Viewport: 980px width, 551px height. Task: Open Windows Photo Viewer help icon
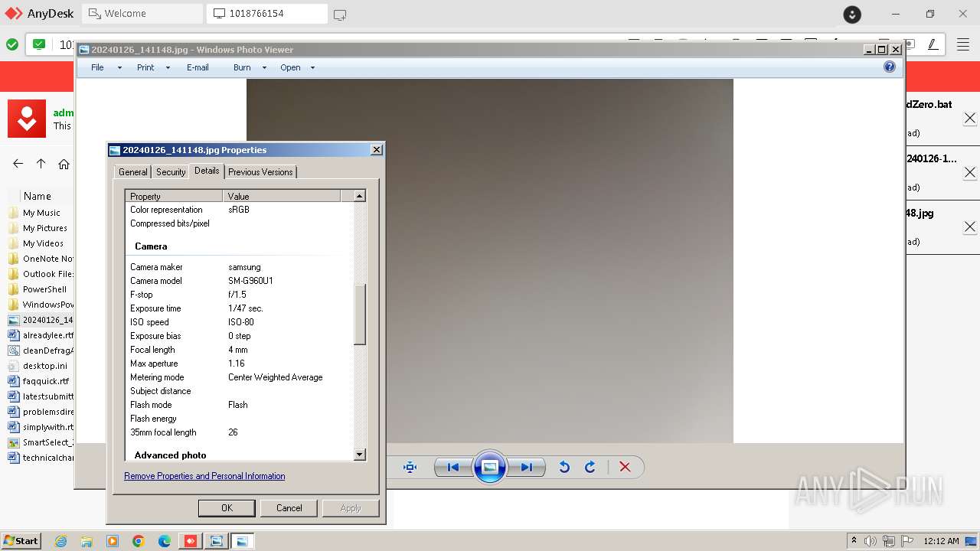click(x=889, y=67)
